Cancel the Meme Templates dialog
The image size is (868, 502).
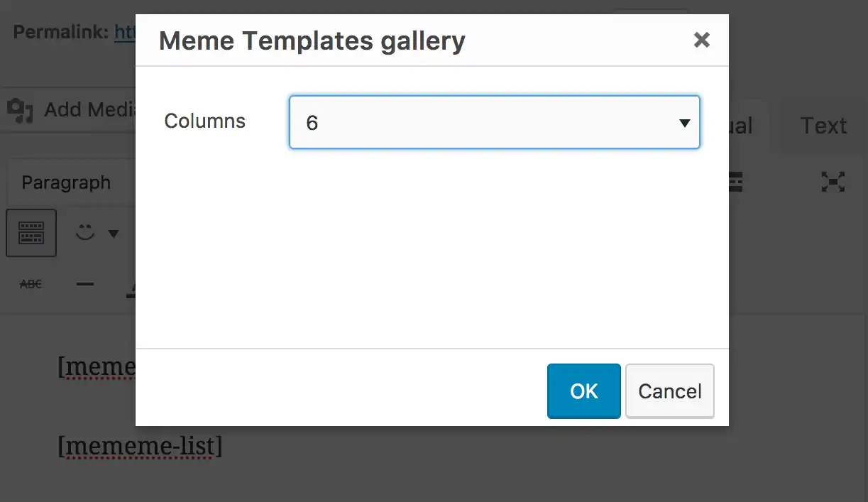(x=669, y=391)
